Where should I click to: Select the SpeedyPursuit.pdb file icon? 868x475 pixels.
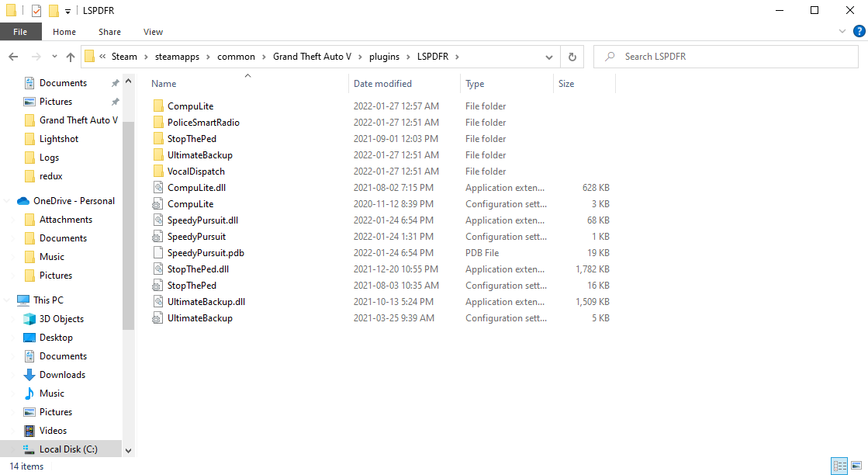click(158, 253)
